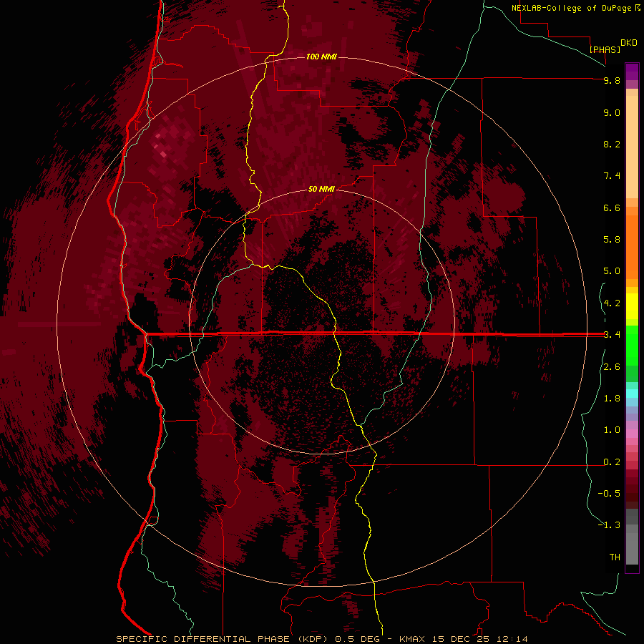Click the 4.2 value on the scale

click(612, 303)
